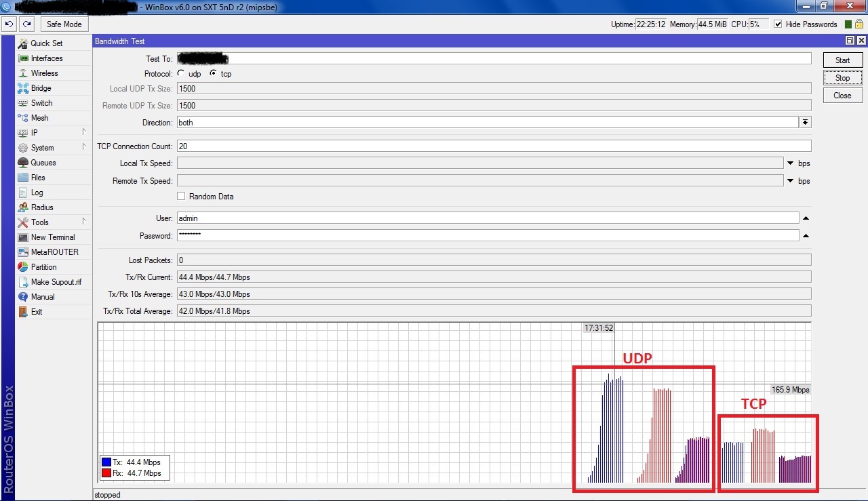Toggle the Safe Mode button
The width and height of the screenshot is (868, 501).
coord(64,24)
